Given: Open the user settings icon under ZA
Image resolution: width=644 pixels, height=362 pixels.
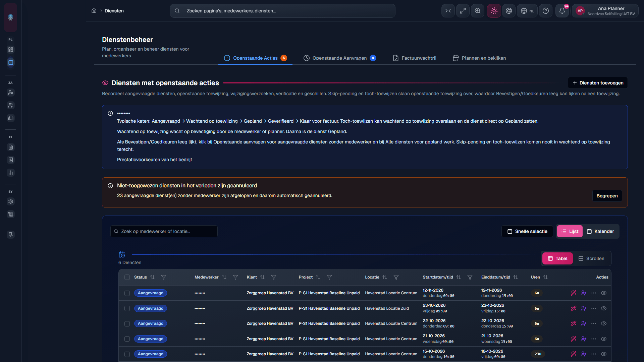Looking at the screenshot, I should [11, 93].
